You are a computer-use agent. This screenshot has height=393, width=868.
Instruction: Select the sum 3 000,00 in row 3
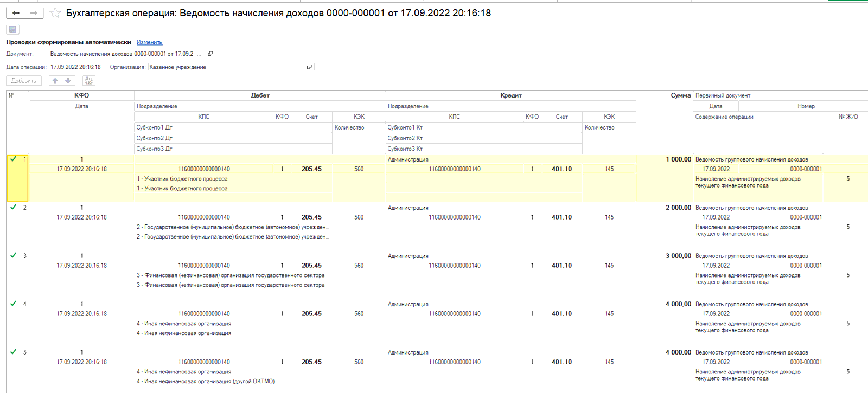678,256
